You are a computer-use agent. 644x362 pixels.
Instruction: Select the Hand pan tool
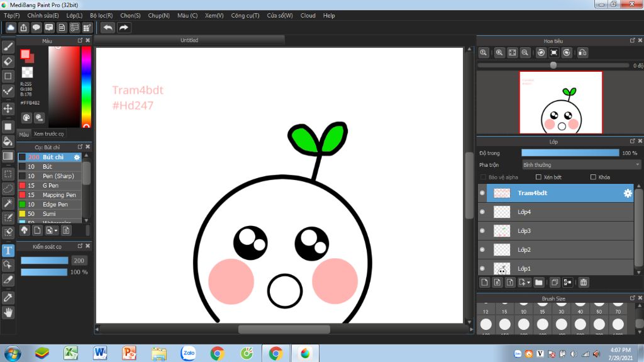coord(8,312)
